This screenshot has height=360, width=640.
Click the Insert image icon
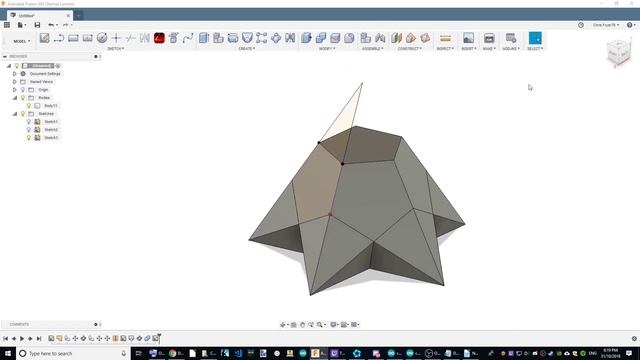click(469, 38)
